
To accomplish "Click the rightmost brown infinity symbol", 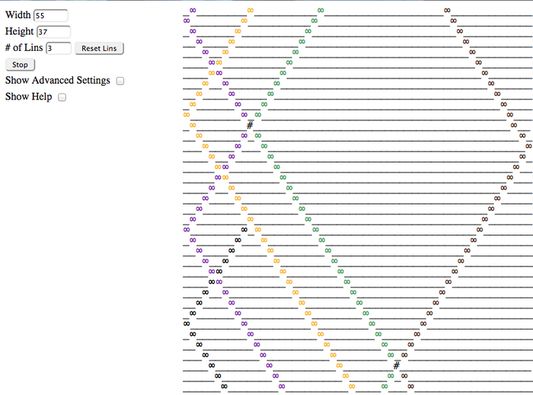I will [529, 146].
